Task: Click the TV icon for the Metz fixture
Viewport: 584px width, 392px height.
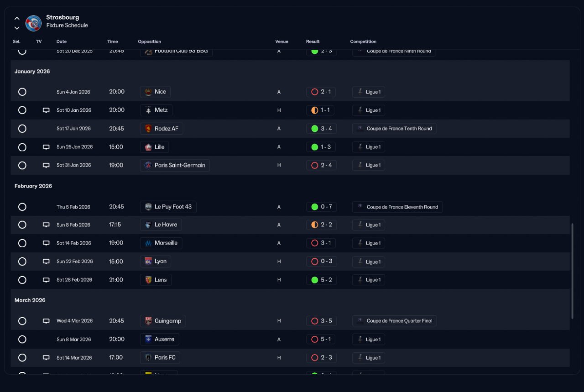Action: point(46,110)
